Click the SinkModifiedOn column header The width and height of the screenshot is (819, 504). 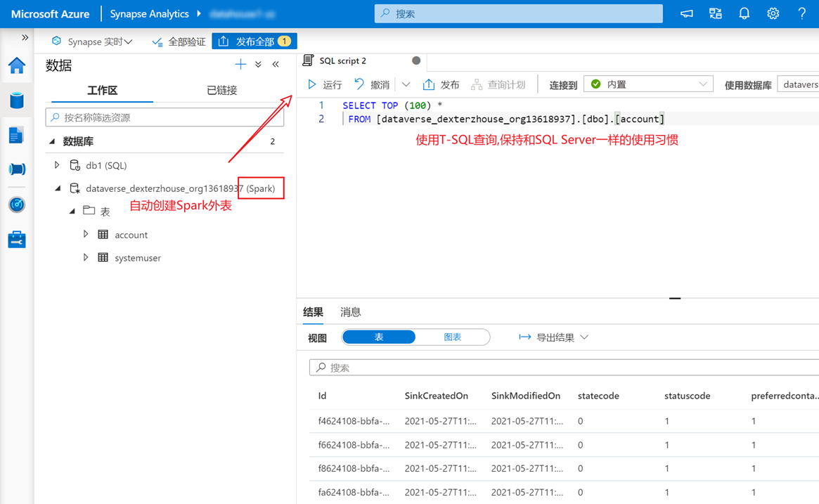(x=525, y=396)
